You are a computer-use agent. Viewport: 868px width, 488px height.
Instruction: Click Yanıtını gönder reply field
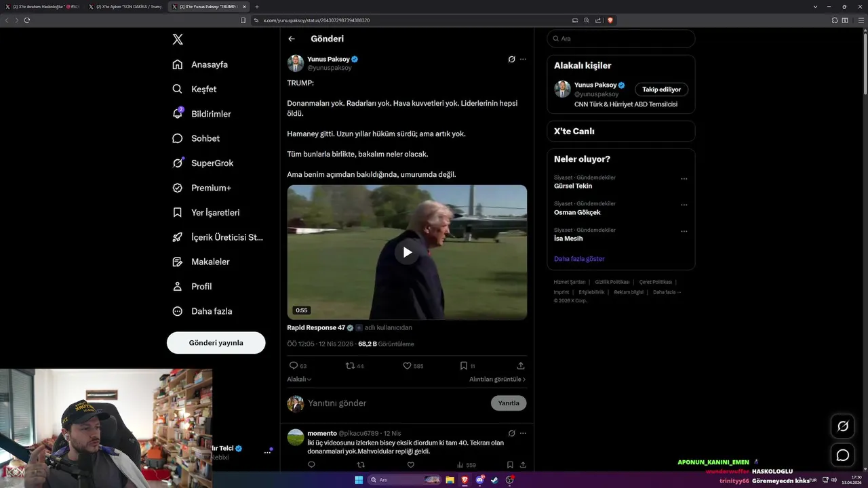click(x=397, y=403)
